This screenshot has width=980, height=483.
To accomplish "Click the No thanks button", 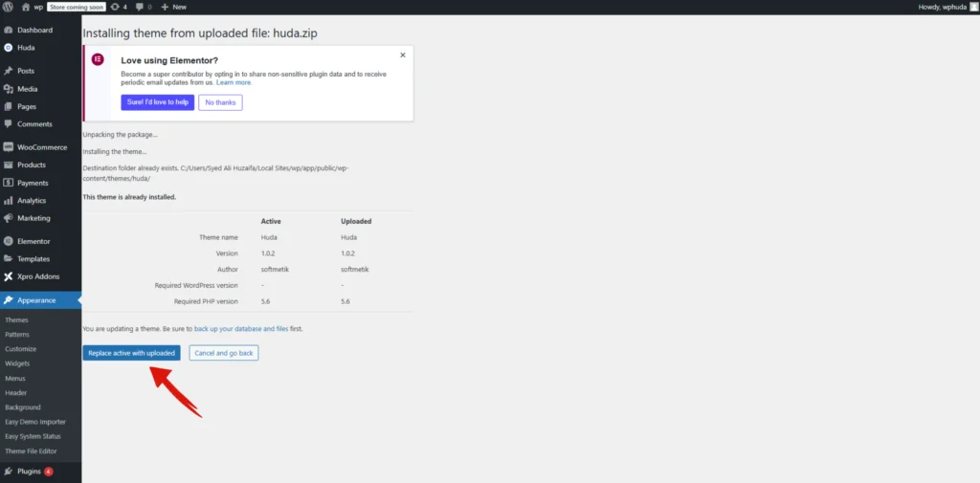I will pos(221,102).
